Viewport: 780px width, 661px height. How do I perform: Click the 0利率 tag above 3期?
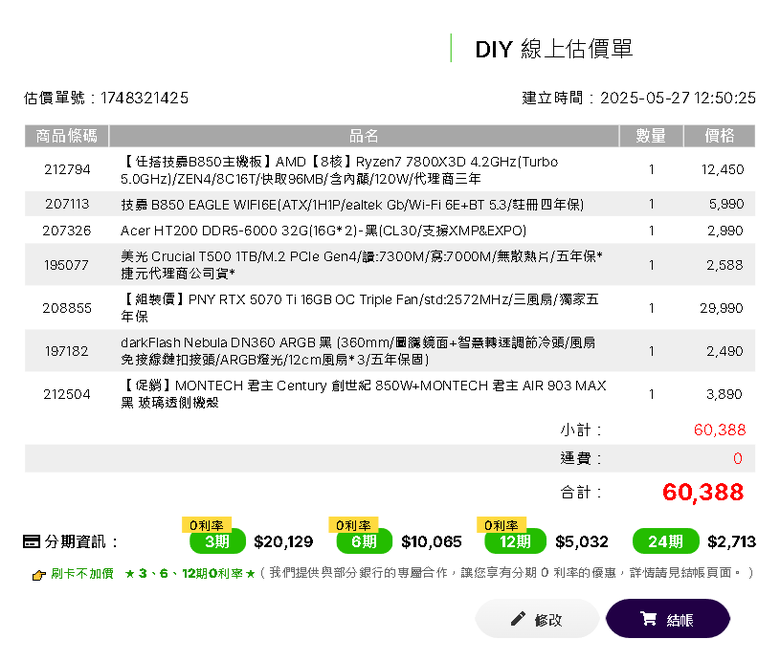click(206, 525)
